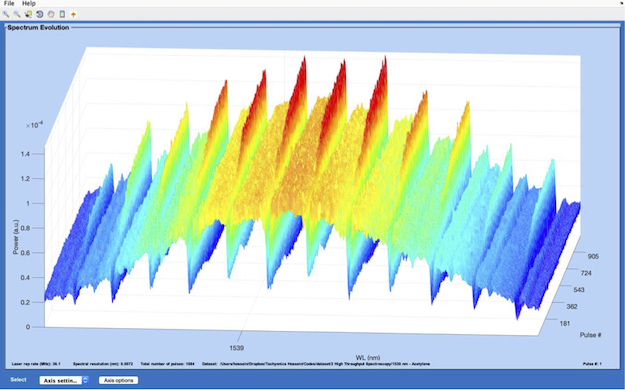Select the pan hand tool
Screen dimensions: 625x390
[51, 14]
